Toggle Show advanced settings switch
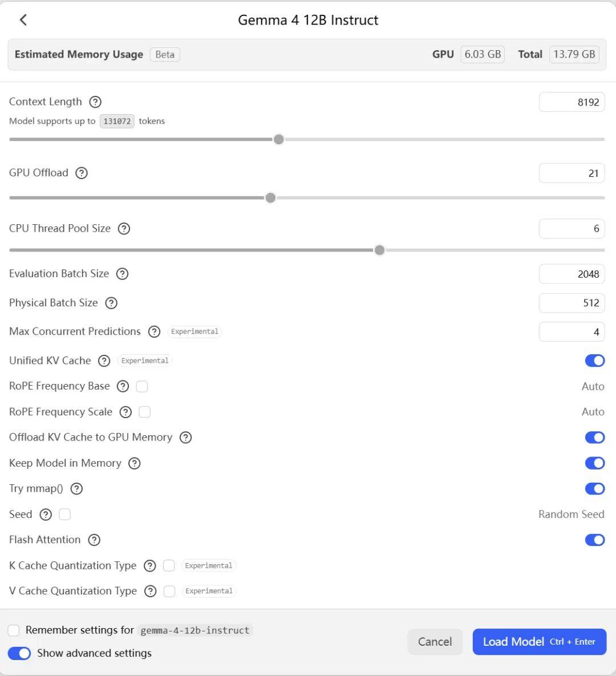 (x=19, y=653)
